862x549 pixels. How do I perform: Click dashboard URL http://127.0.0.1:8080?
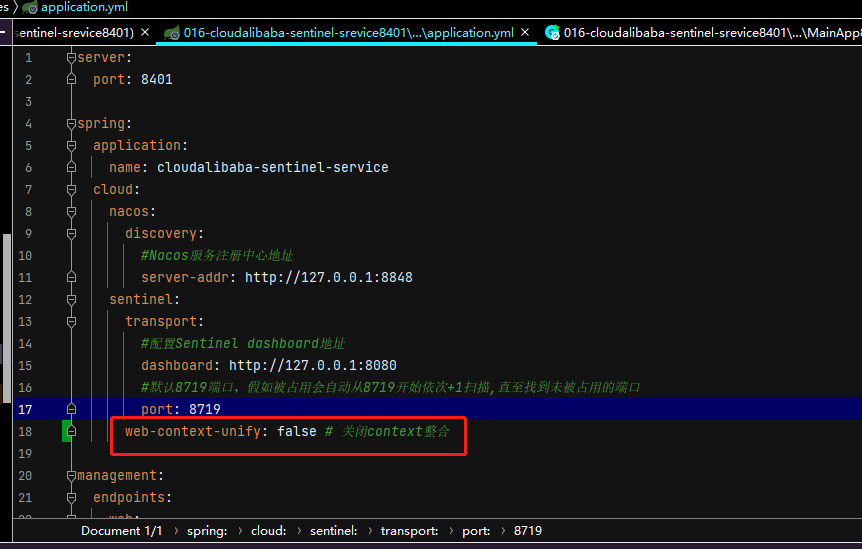click(x=313, y=365)
